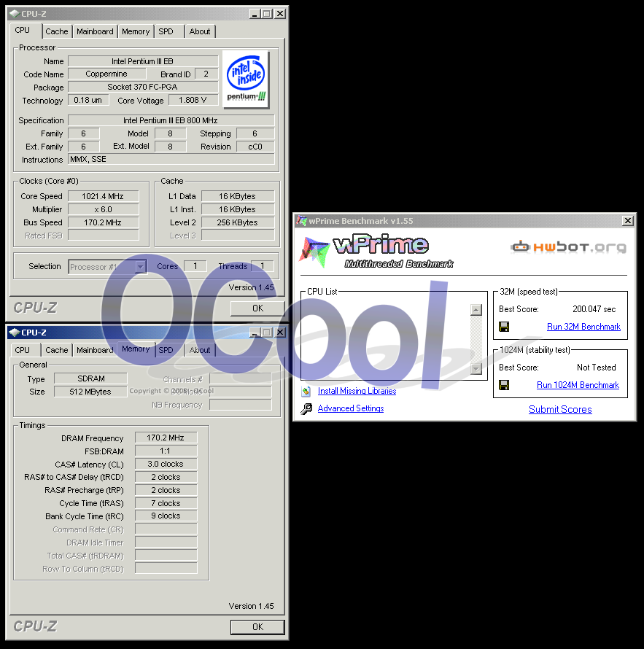
Task: Click the Package field Socket 370 FC-PGA
Action: click(143, 87)
